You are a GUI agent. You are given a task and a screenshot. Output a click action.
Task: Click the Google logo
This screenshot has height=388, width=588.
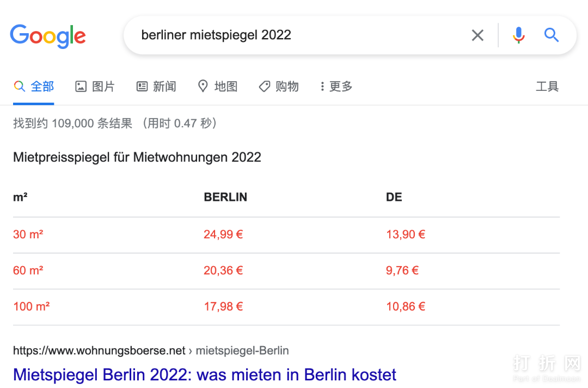[x=48, y=36]
